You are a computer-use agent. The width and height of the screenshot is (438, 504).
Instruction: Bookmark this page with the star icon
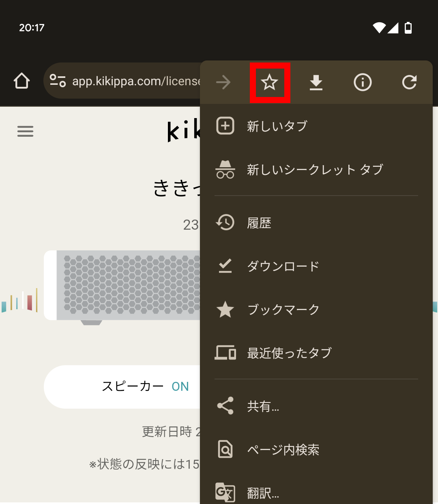[270, 82]
